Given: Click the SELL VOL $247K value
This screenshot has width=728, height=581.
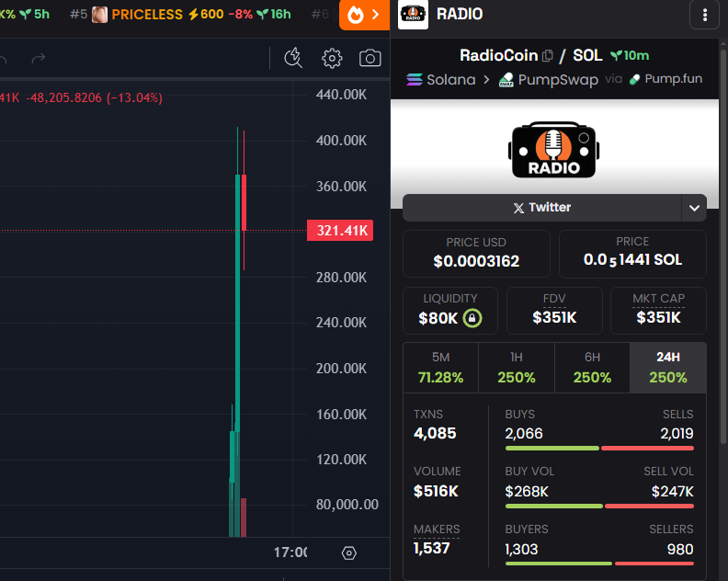Looking at the screenshot, I should (x=672, y=491).
